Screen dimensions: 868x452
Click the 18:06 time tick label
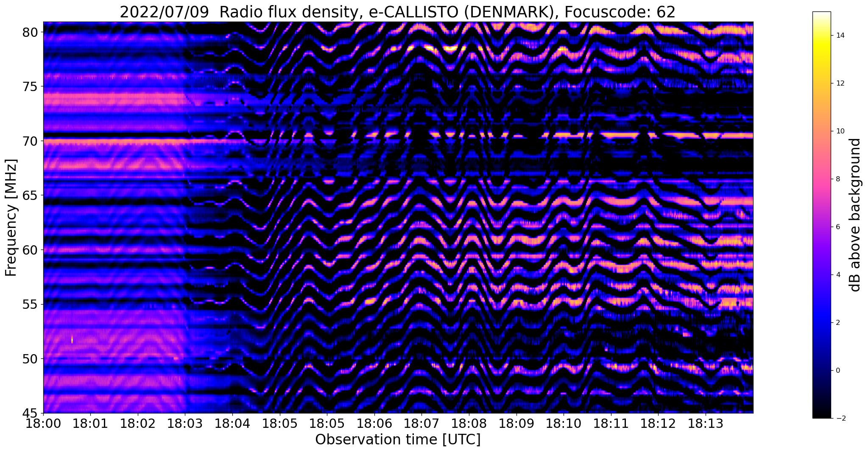[x=374, y=424]
